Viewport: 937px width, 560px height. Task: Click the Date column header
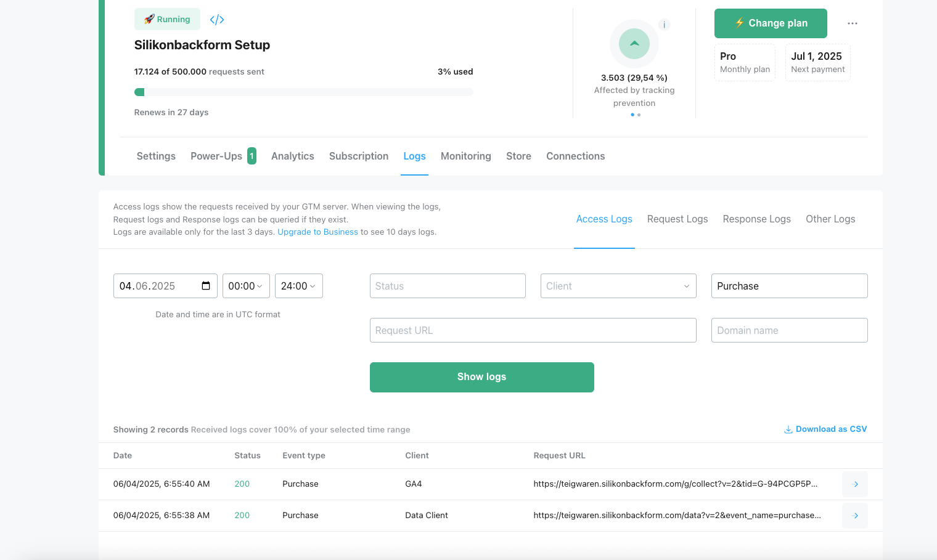pos(123,456)
